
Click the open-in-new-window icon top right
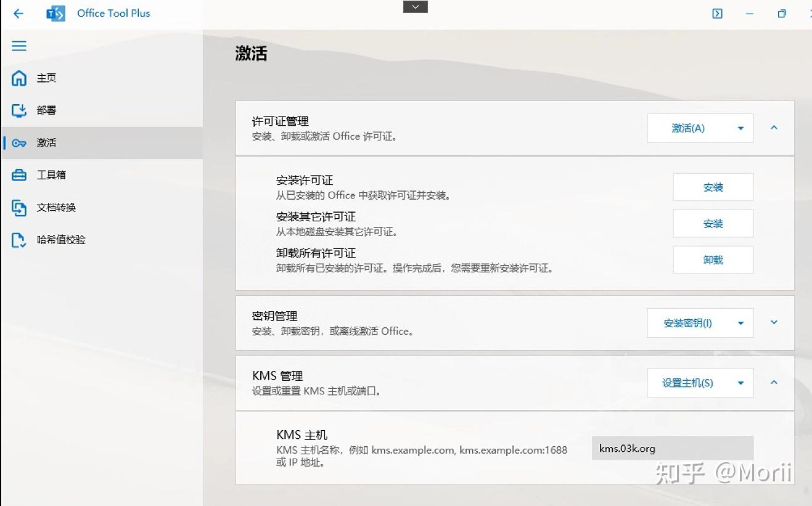(717, 13)
